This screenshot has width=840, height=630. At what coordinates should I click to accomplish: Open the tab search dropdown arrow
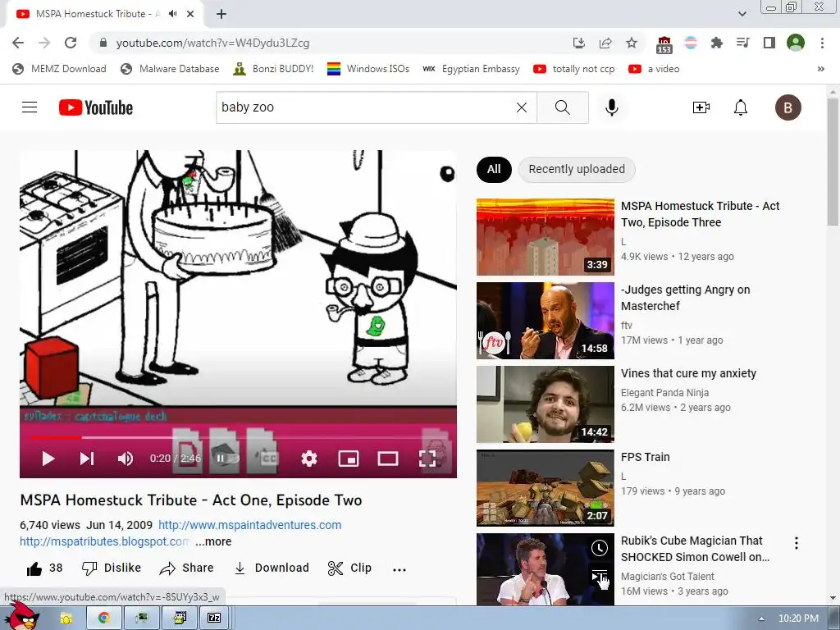point(742,14)
